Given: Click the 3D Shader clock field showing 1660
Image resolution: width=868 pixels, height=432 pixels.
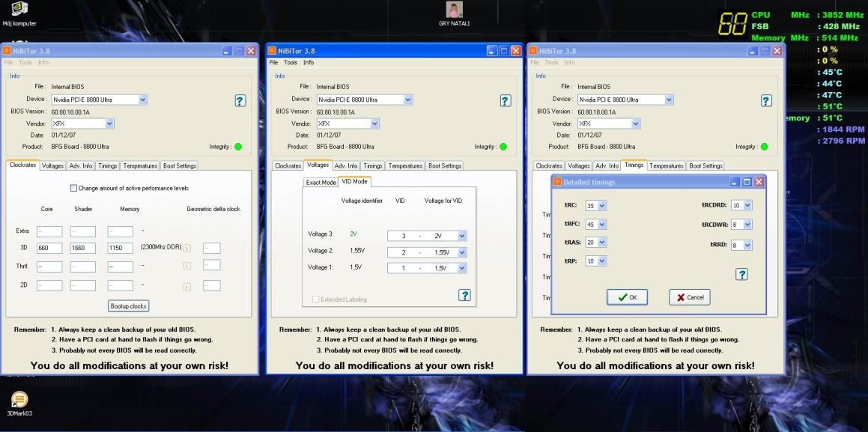Looking at the screenshot, I should (x=83, y=249).
